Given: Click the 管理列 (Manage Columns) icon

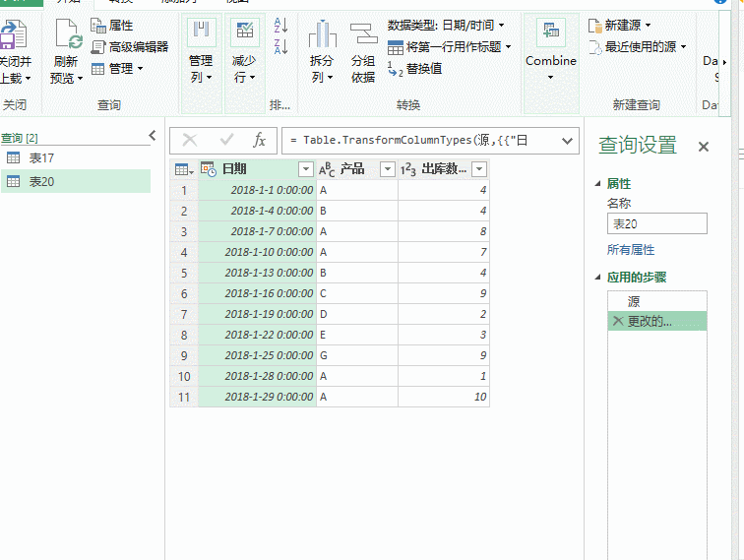Looking at the screenshot, I should coord(201,31).
